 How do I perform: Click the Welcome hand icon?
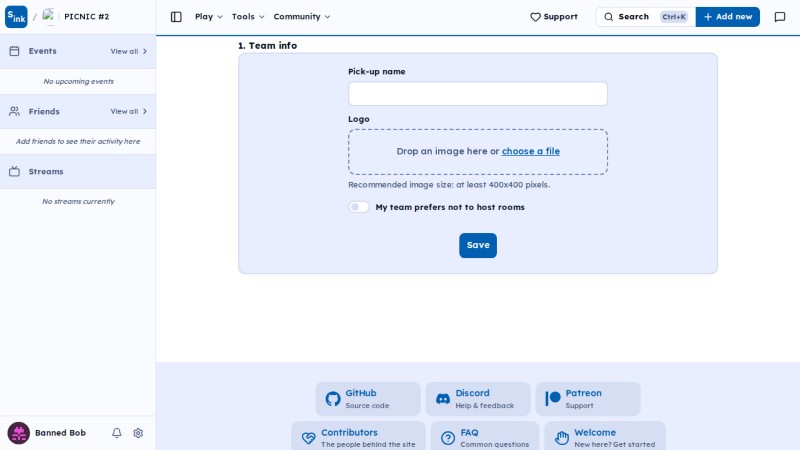[x=562, y=438]
